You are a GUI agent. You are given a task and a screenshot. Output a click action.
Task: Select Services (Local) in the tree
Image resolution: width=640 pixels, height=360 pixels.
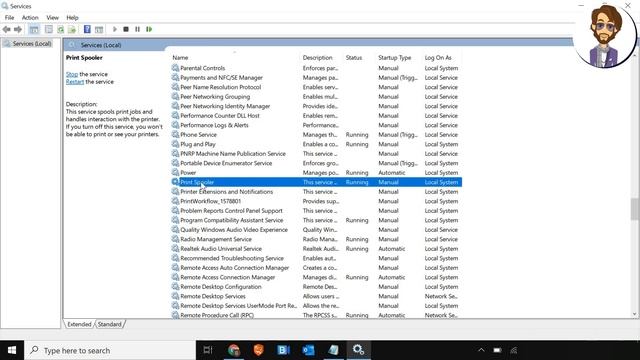click(31, 44)
